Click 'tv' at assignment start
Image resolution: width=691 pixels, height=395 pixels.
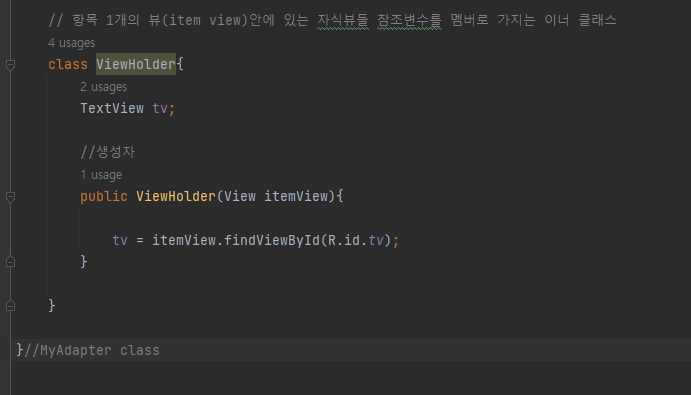coord(120,240)
